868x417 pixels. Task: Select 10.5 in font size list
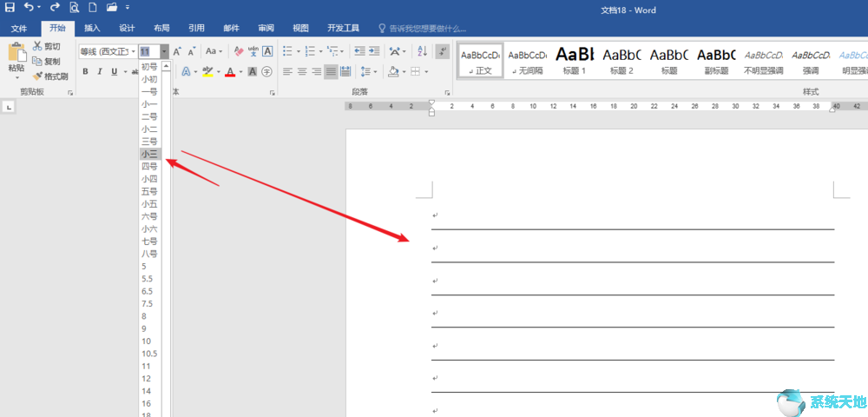(150, 354)
